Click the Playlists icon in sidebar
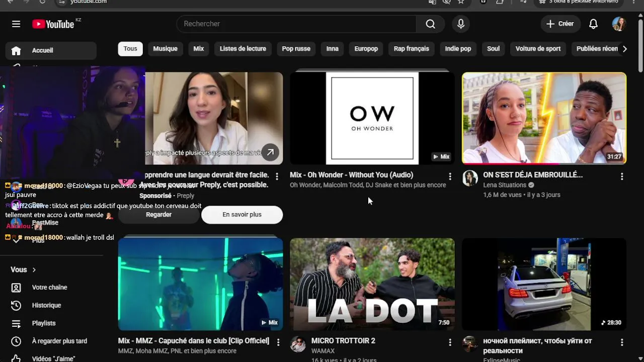Image resolution: width=644 pixels, height=362 pixels. tap(16, 323)
